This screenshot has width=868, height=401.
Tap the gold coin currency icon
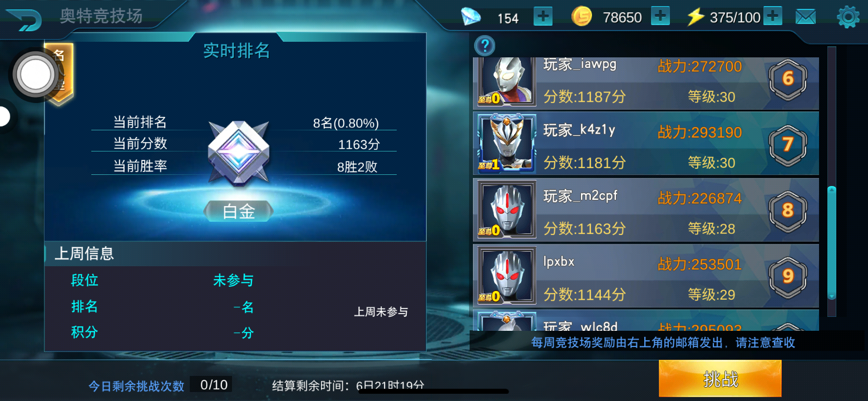[x=581, y=17]
